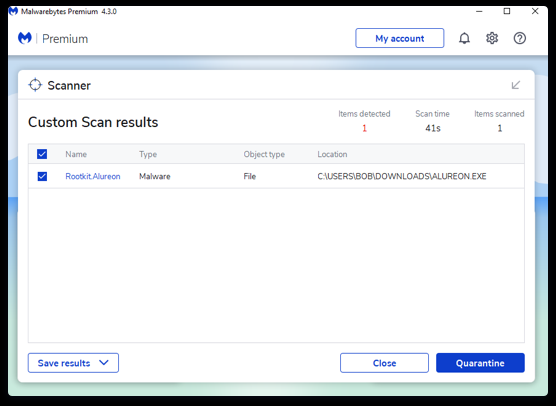The width and height of the screenshot is (556, 406).
Task: Sort by the Location column header
Action: pos(332,154)
